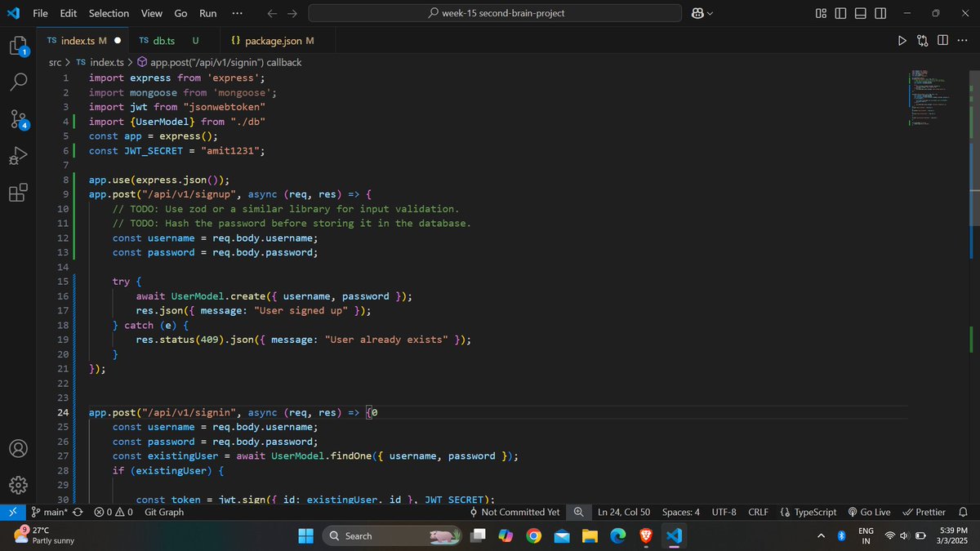Screen dimensions: 980x551
Task: Start Go Live server
Action: click(870, 512)
